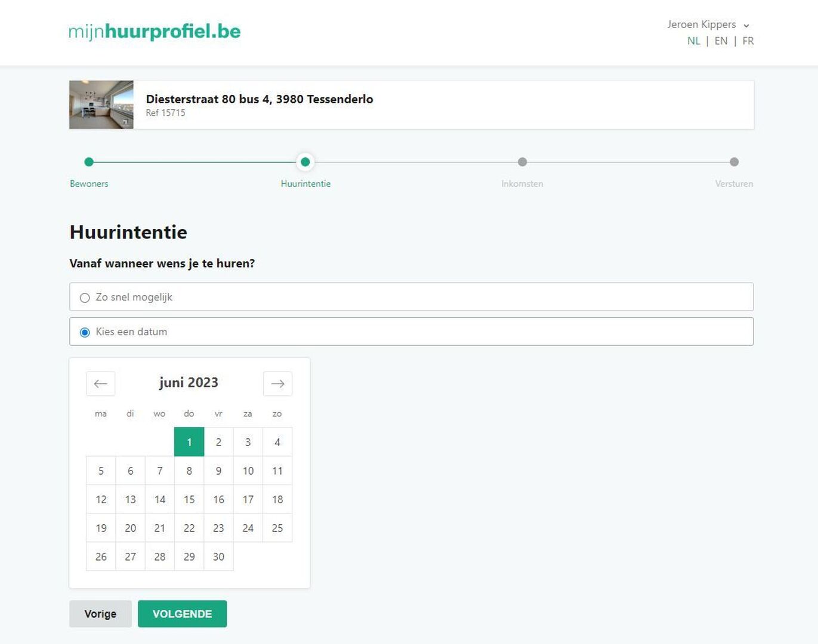Select June 28 in the calendar

click(x=160, y=556)
